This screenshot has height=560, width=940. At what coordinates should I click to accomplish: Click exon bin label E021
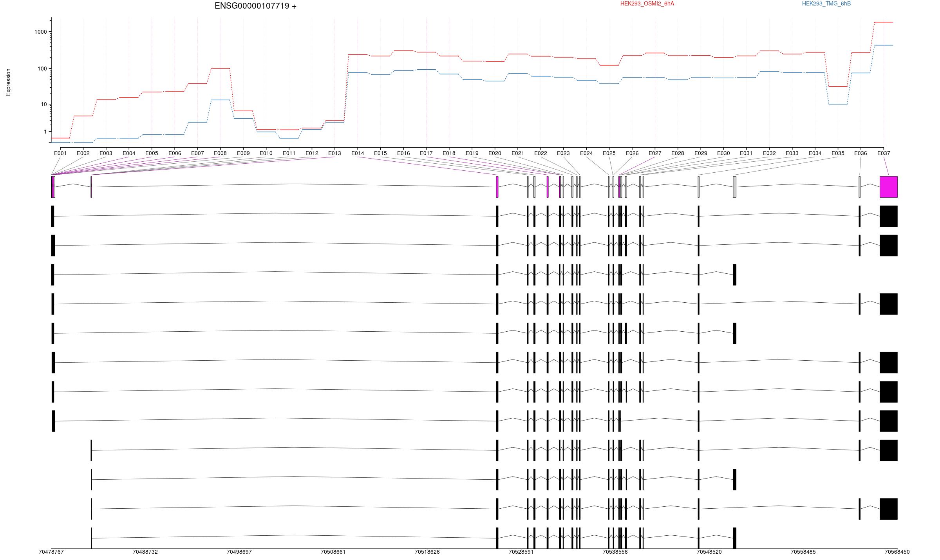[x=518, y=153]
